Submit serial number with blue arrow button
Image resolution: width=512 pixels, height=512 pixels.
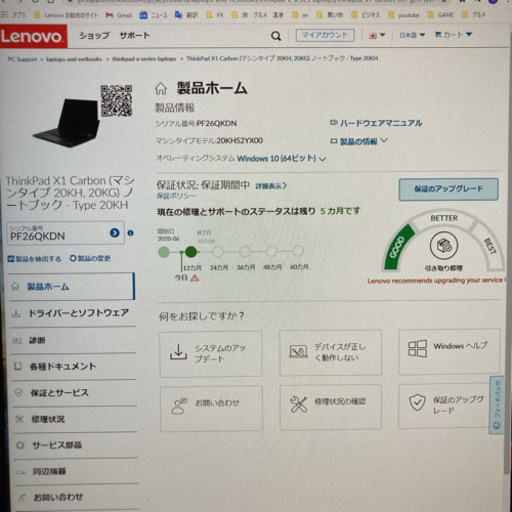click(115, 233)
